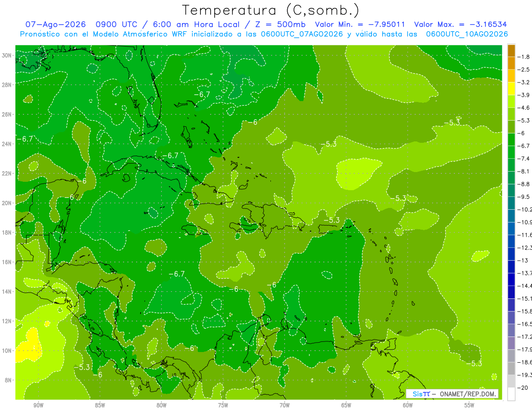Click the "0600UTC_07AGO2026" initialization timestamp
This screenshot has height=411, width=532.
(x=301, y=34)
